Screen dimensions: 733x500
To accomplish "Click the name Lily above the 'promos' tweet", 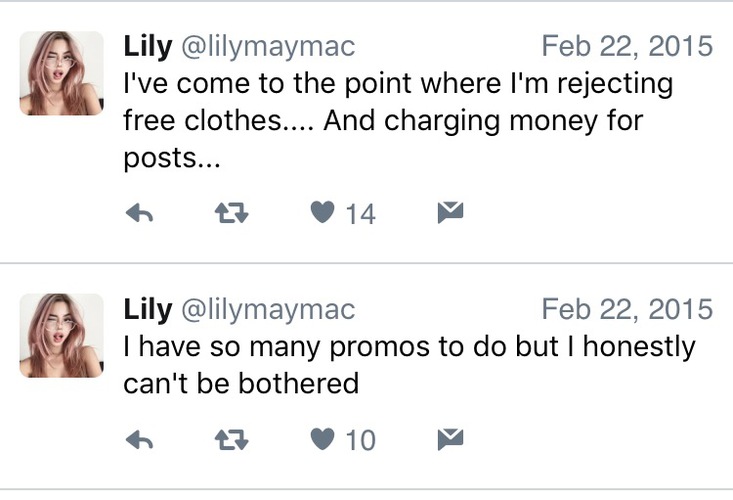I will point(147,310).
